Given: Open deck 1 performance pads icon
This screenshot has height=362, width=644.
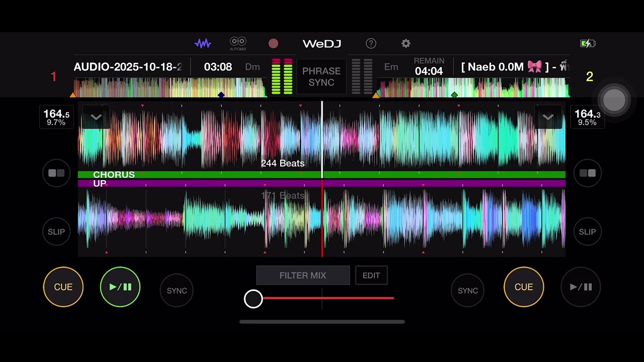Looking at the screenshot, I should pyautogui.click(x=56, y=173).
